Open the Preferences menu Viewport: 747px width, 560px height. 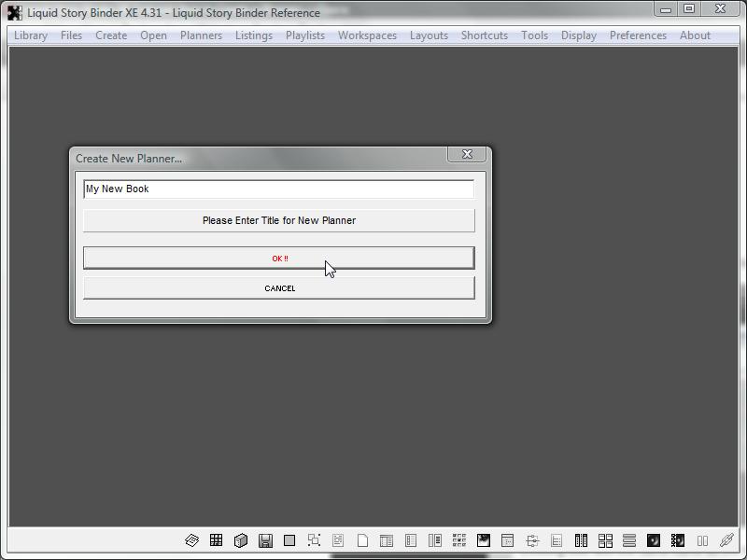(638, 35)
